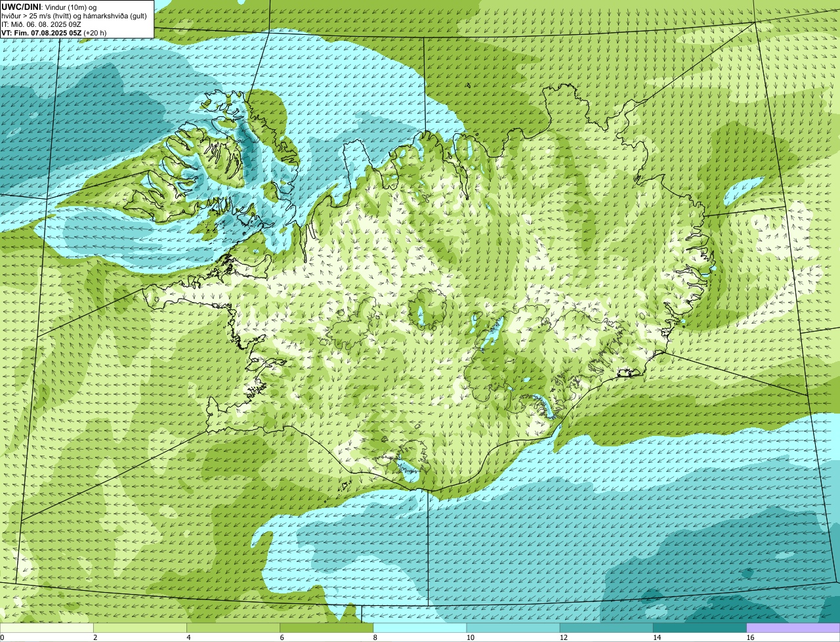The image size is (840, 642).
Task: Click the legend tick label '8'
Action: pyautogui.click(x=375, y=637)
